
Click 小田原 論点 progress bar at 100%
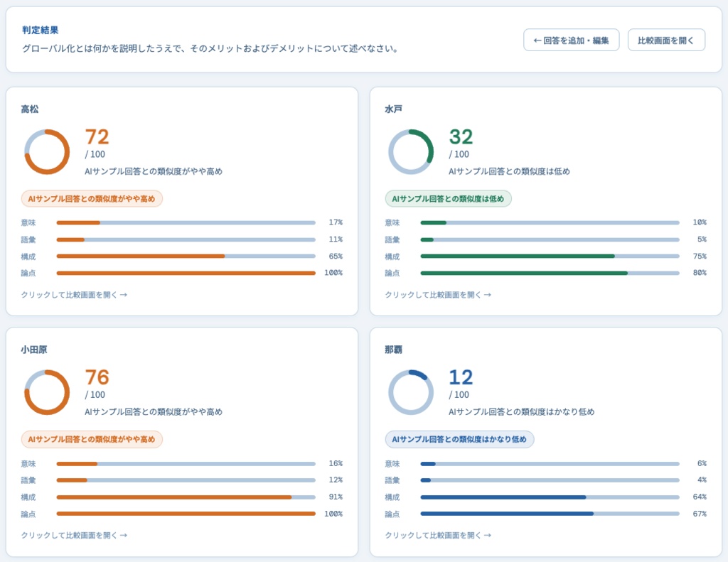[186, 514]
